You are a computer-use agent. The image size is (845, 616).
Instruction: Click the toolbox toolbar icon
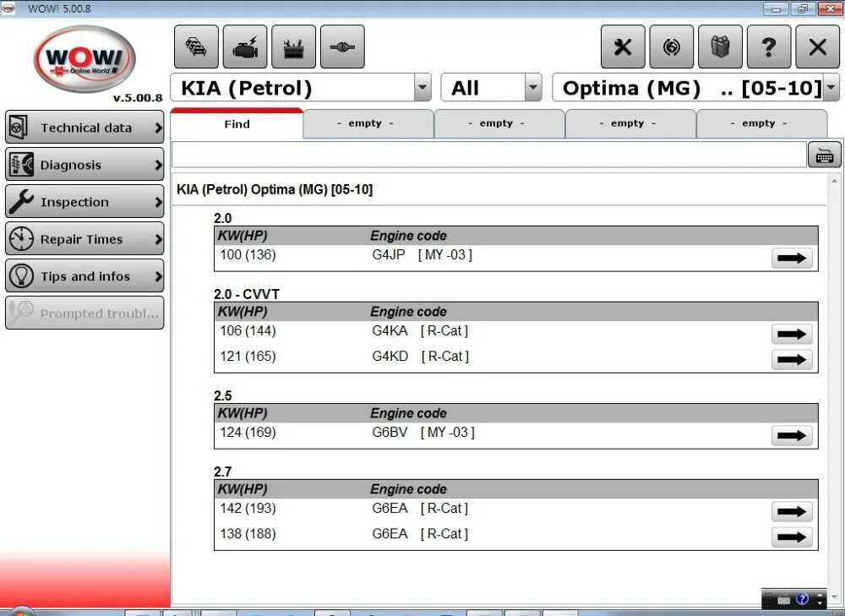coord(293,46)
